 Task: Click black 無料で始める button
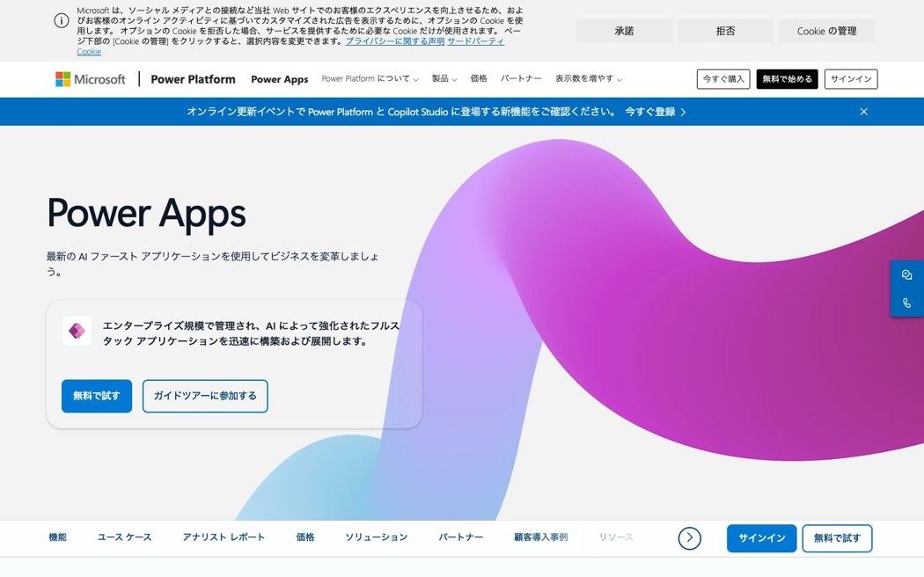click(x=787, y=79)
